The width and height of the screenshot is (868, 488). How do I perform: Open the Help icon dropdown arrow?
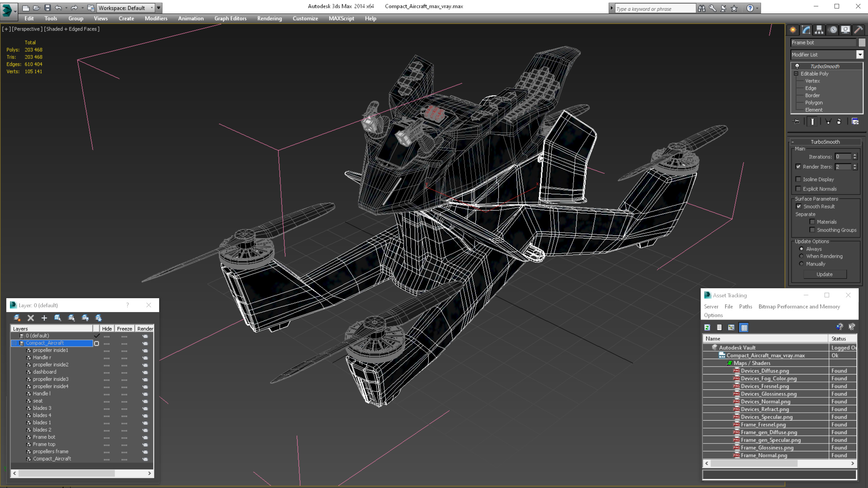point(757,8)
